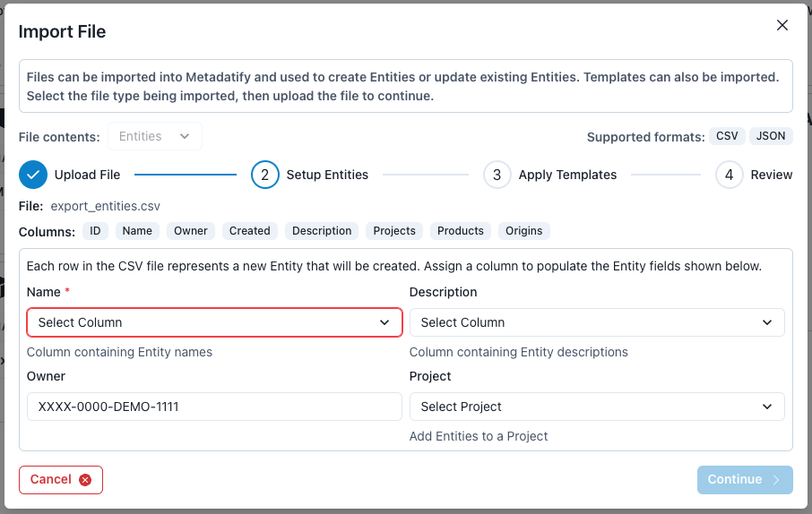The width and height of the screenshot is (812, 514).
Task: Click the Description column tag
Action: tap(322, 231)
